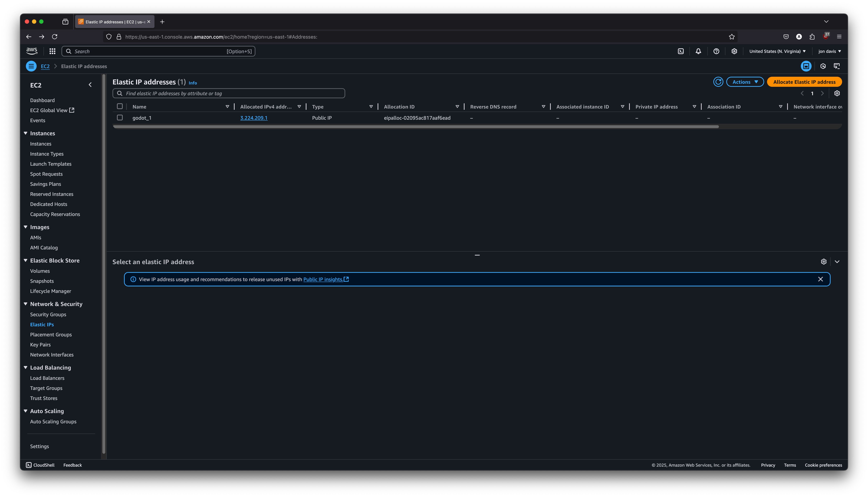The width and height of the screenshot is (868, 497).
Task: Open Volumes in the sidebar
Action: pyautogui.click(x=40, y=271)
